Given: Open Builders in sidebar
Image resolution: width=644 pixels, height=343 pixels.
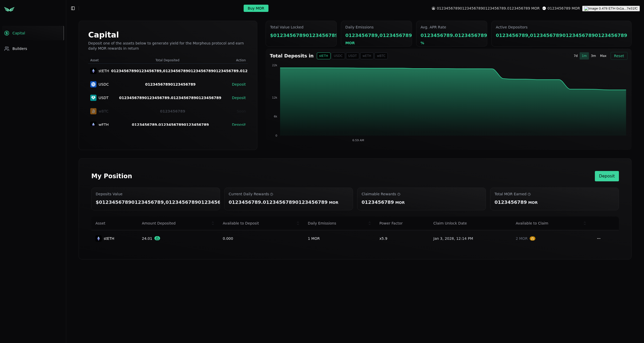Looking at the screenshot, I should click(x=20, y=49).
